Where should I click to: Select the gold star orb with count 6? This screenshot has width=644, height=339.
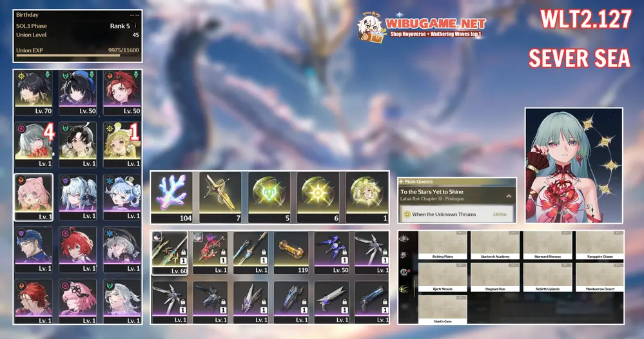(318, 193)
